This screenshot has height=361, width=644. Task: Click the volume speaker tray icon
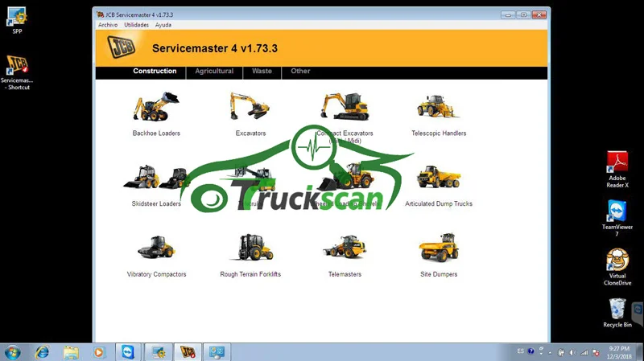573,352
